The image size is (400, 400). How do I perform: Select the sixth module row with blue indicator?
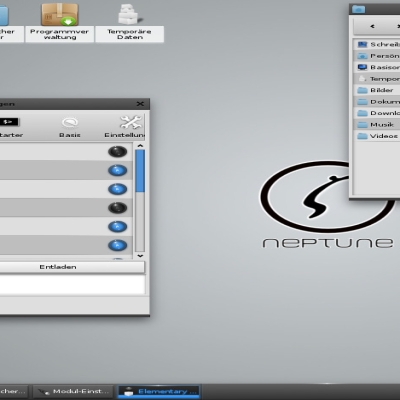point(66,245)
